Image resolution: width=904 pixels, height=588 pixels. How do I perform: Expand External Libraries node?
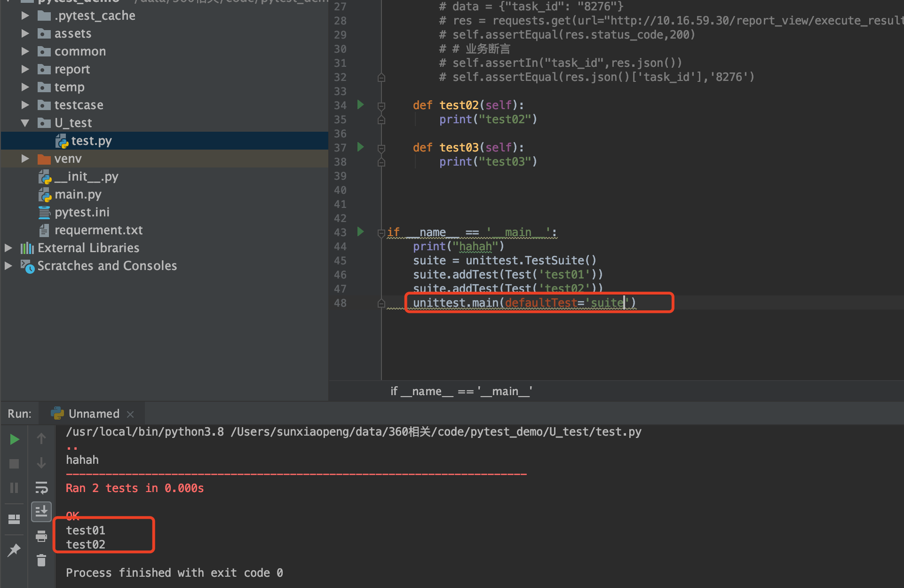pyautogui.click(x=8, y=248)
